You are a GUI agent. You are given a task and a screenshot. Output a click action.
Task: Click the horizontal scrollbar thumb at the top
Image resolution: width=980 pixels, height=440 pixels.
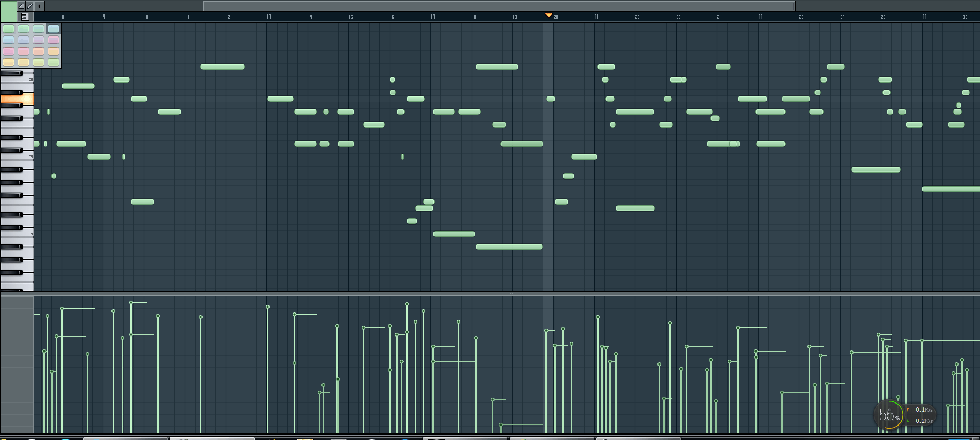coord(499,6)
